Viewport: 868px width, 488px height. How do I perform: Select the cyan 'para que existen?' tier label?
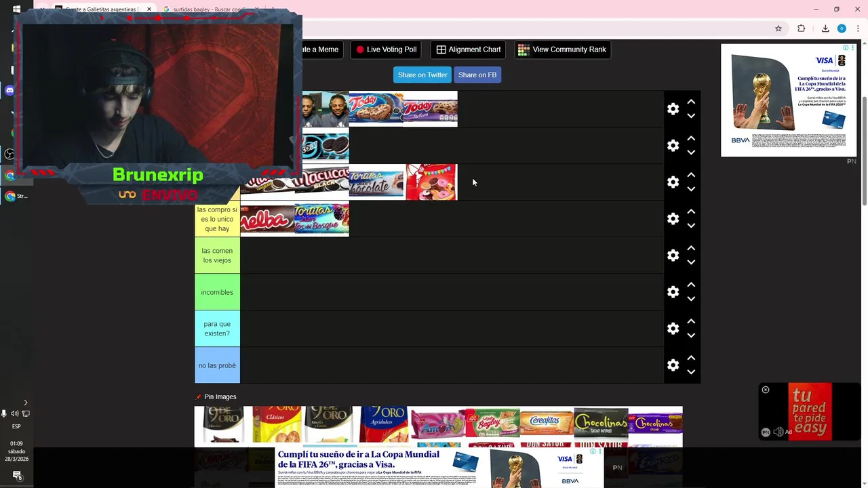[x=217, y=329]
